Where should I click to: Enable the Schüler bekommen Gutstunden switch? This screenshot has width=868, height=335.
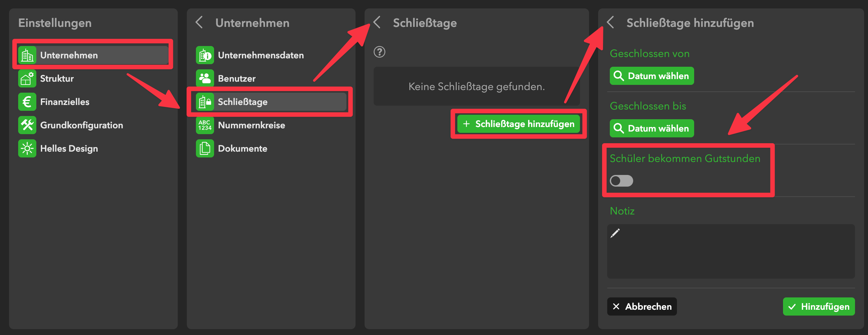point(621,181)
